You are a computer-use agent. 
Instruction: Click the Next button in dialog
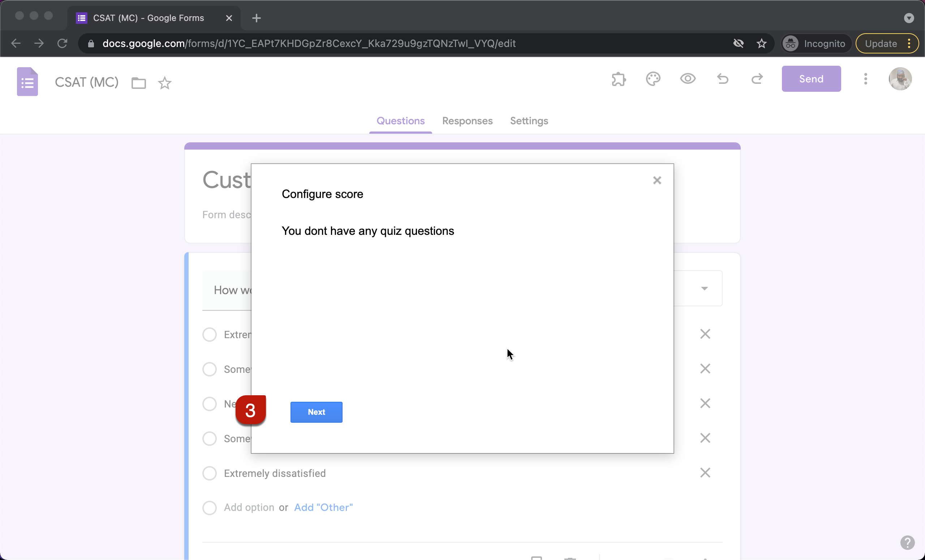tap(316, 412)
